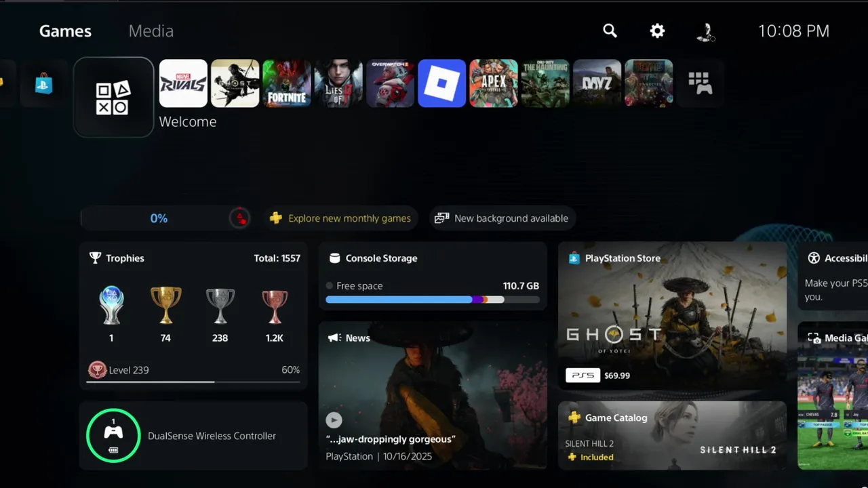Launch Roblox game tile
The image size is (868, 488).
tap(442, 83)
